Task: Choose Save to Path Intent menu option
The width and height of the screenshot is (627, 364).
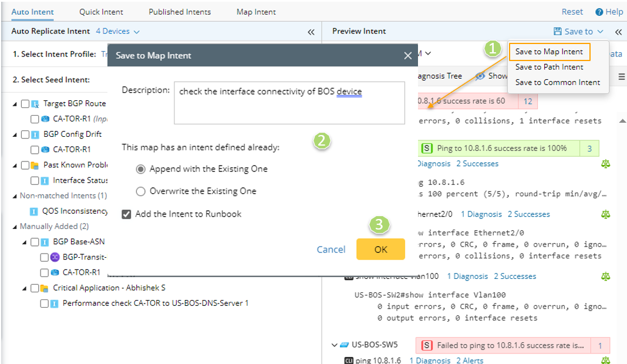Action: 549,67
